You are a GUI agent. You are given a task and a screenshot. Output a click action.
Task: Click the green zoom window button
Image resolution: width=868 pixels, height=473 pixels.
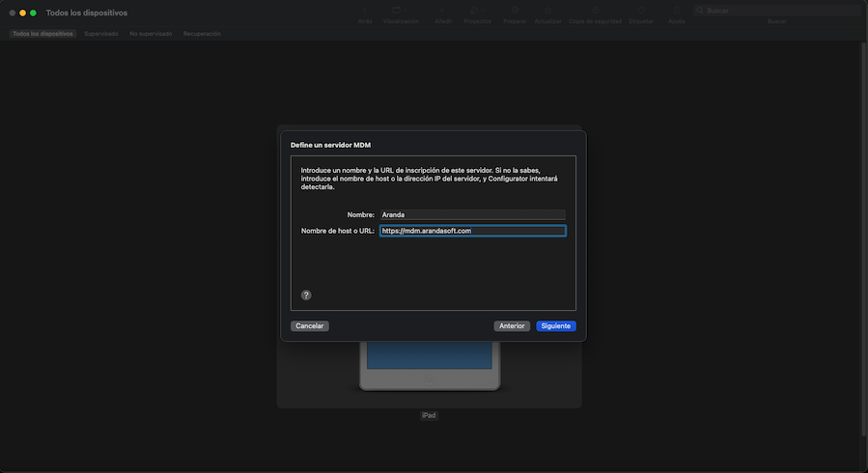tap(33, 13)
